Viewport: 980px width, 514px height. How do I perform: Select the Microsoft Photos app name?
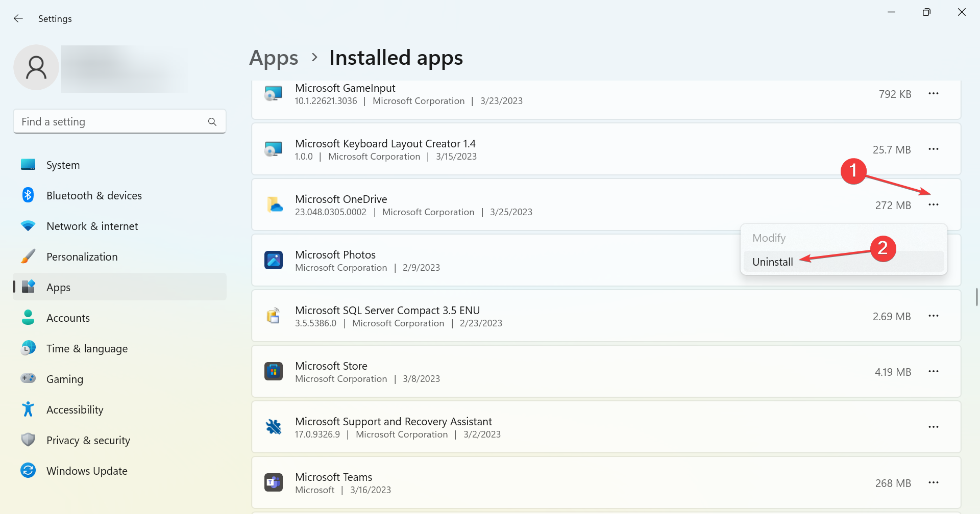tap(335, 255)
